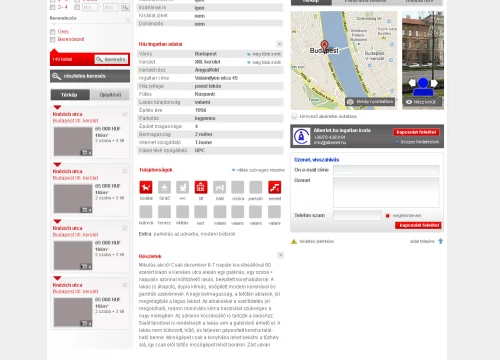Click the grey bed icon in properties

tap(220, 187)
